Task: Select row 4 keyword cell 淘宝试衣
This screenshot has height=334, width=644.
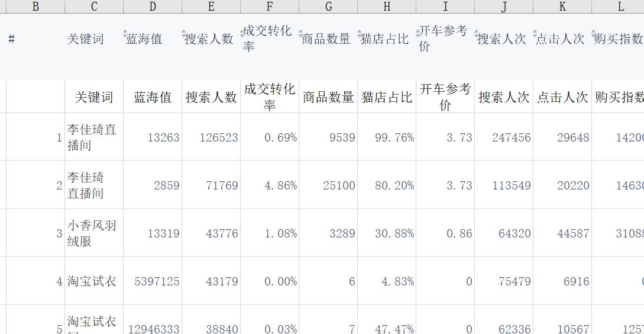Action: click(x=94, y=281)
